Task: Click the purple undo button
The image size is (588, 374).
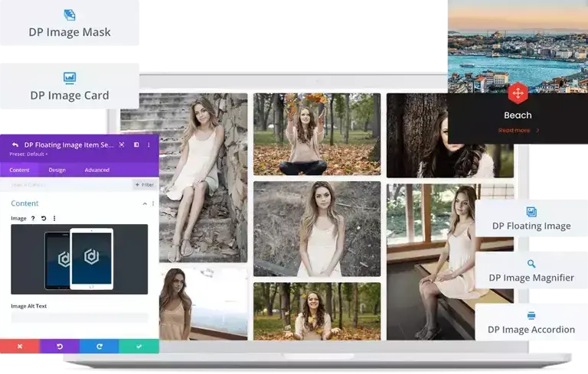Action: [60, 346]
